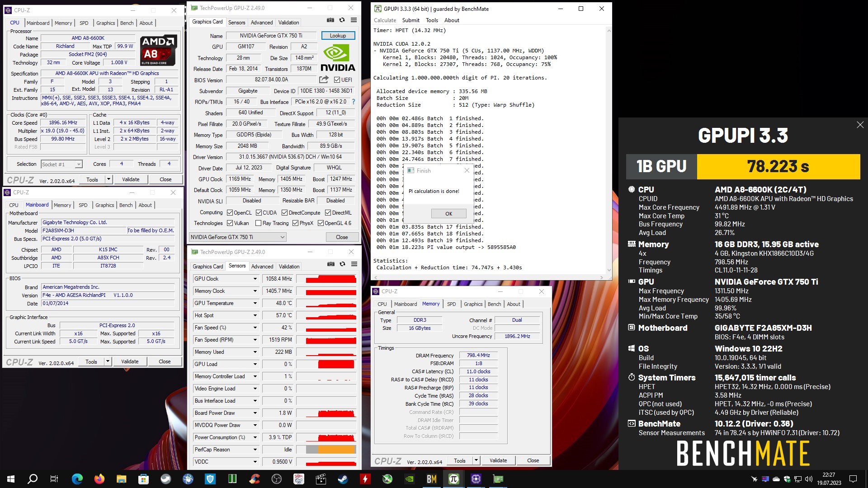Click the BIOS export share icon in GPU-Z
868x488 pixels.
click(324, 80)
